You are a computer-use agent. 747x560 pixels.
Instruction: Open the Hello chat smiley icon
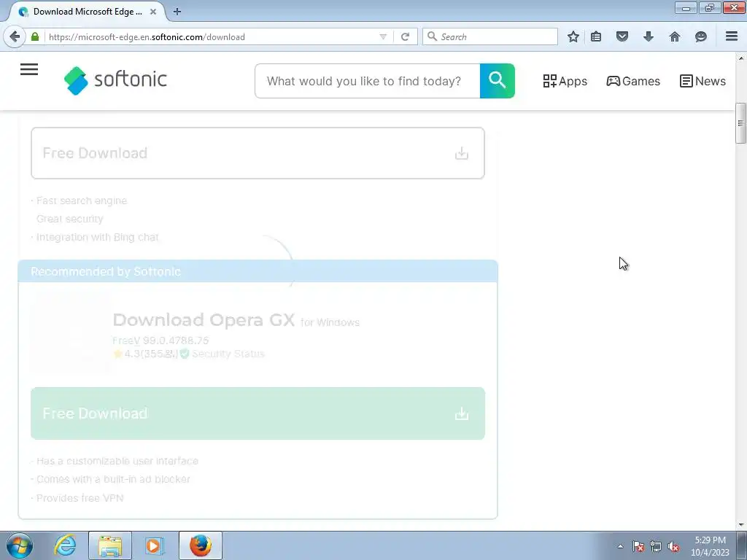pos(701,36)
